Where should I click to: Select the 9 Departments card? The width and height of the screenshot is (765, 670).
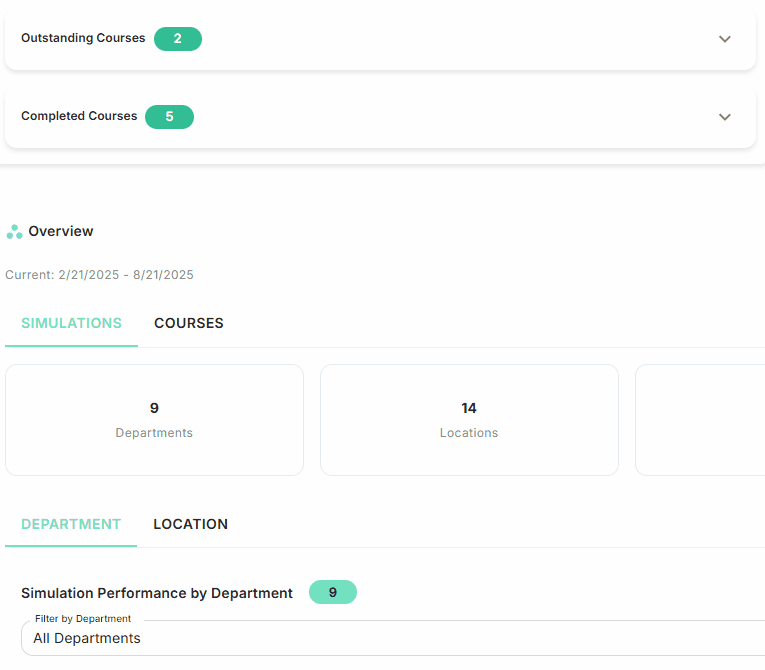[x=154, y=420]
